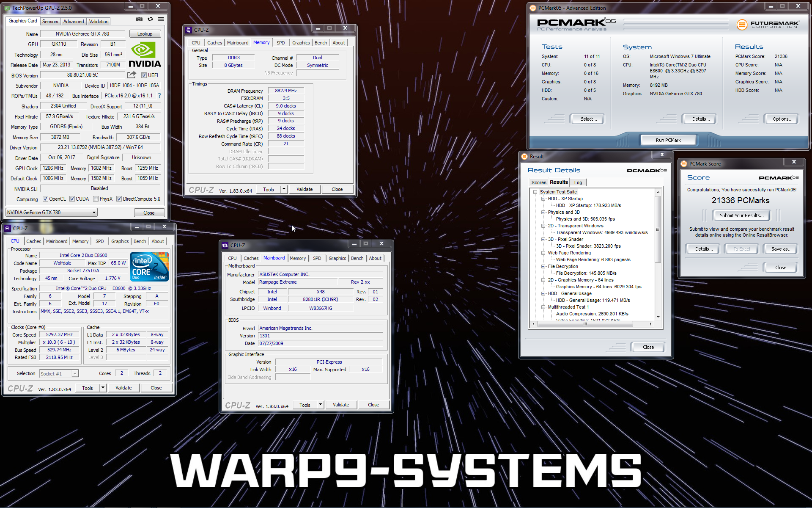Switch to Advanced tab in GPU-Z

click(x=74, y=22)
